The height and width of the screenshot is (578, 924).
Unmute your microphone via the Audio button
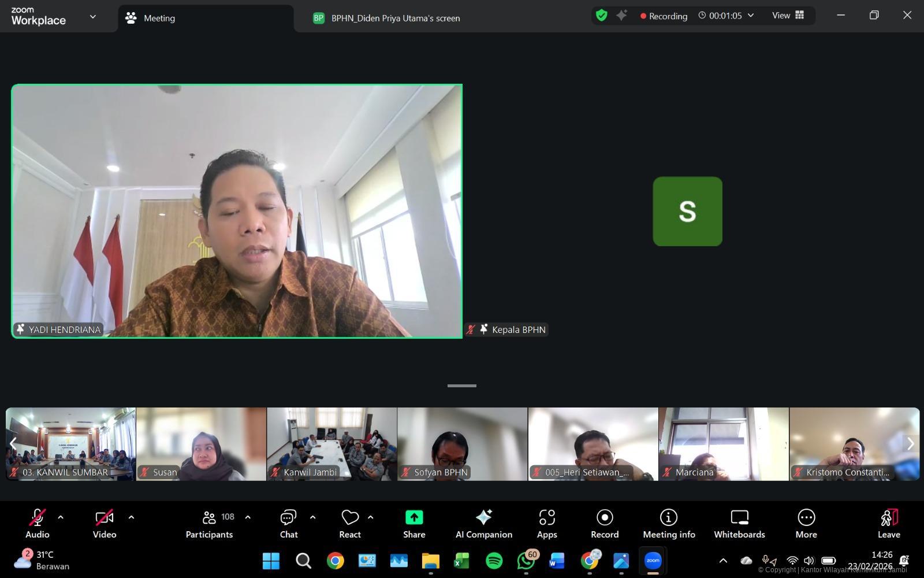(36, 523)
